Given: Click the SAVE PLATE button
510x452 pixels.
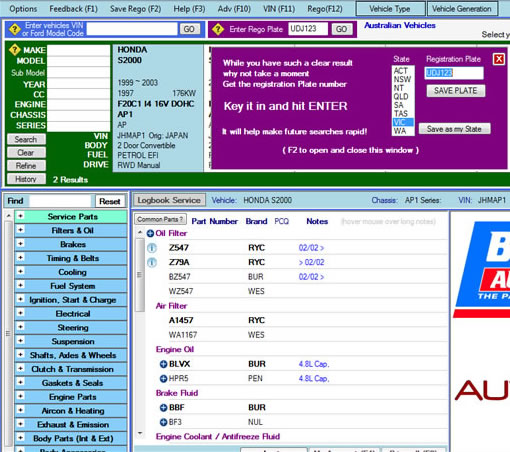Looking at the screenshot, I should [456, 91].
